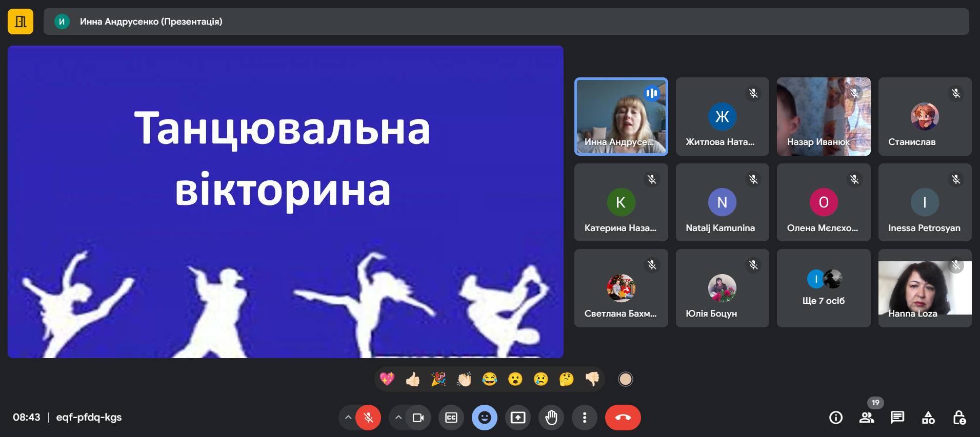980x437 pixels.
Task: Expand audio settings arrow next to microphone
Action: coord(348,418)
